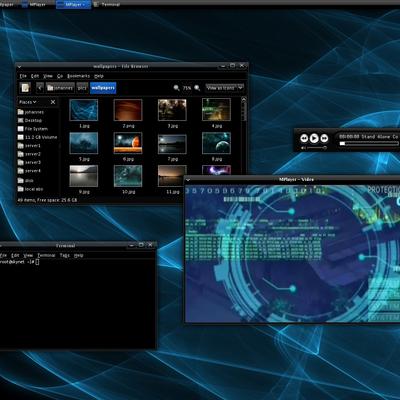400x400 pixels.
Task: Click the MPlayer playback seek bar
Action: click(369, 143)
